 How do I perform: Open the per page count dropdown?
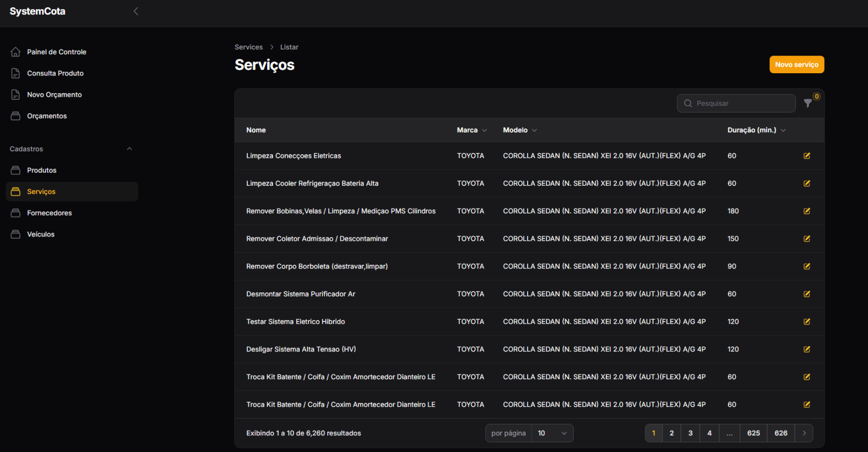coord(552,433)
